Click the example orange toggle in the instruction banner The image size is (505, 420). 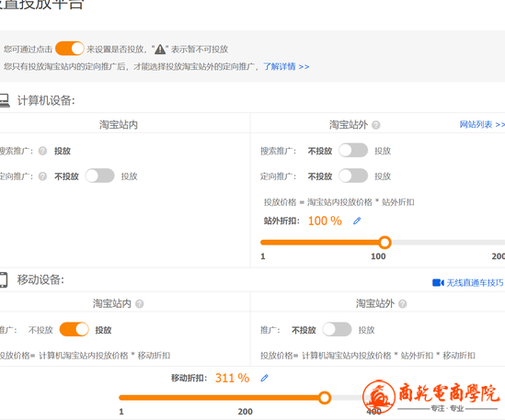[x=70, y=49]
